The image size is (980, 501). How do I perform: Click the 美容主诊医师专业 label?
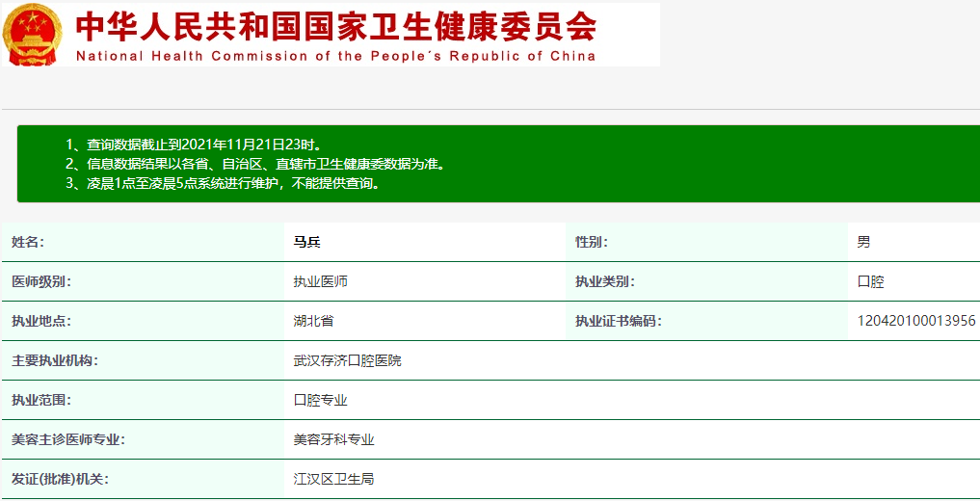68,439
